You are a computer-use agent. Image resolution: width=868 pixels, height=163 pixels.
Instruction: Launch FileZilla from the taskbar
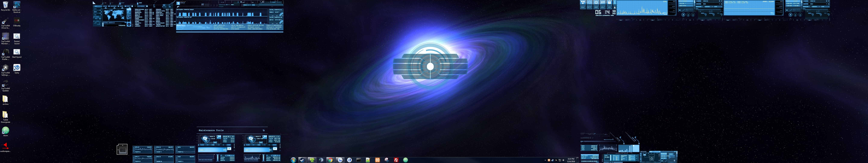tap(396, 160)
